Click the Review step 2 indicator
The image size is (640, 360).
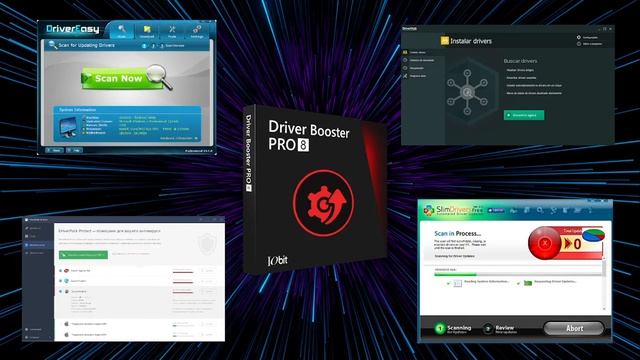tap(500, 329)
